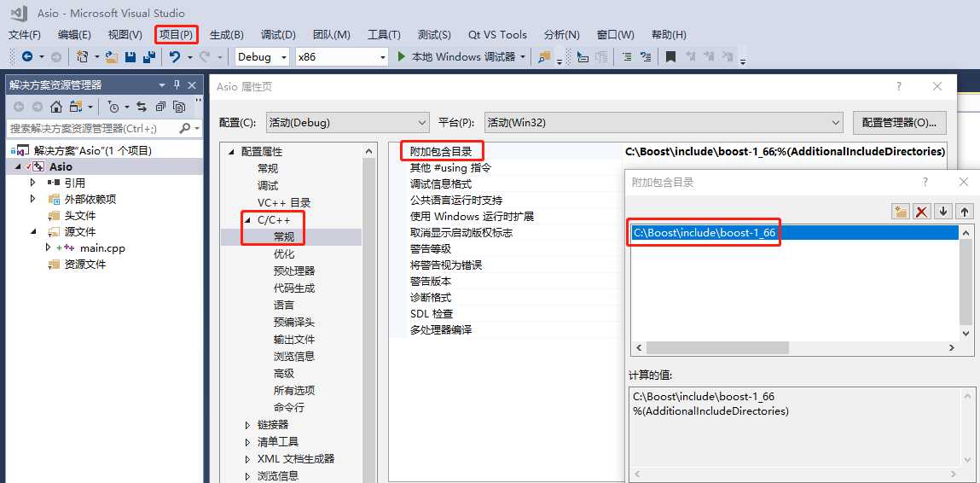980x483 pixels.
Task: Click the search magnifier in Solution Explorer
Action: [185, 128]
